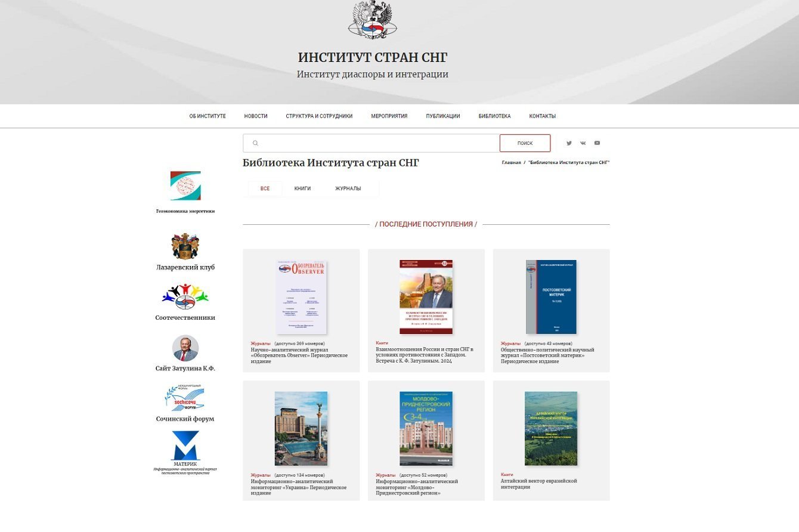Open мониторинг «Украина» title link

click(299, 487)
